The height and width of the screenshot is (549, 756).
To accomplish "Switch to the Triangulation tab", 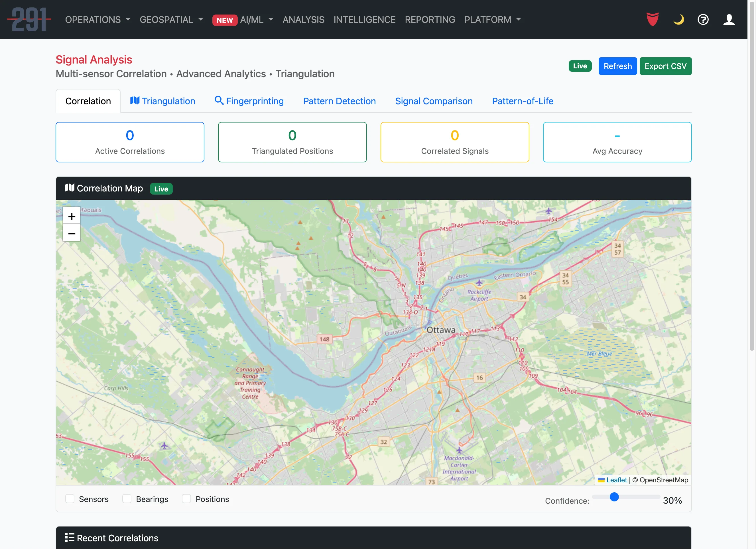I will (163, 101).
